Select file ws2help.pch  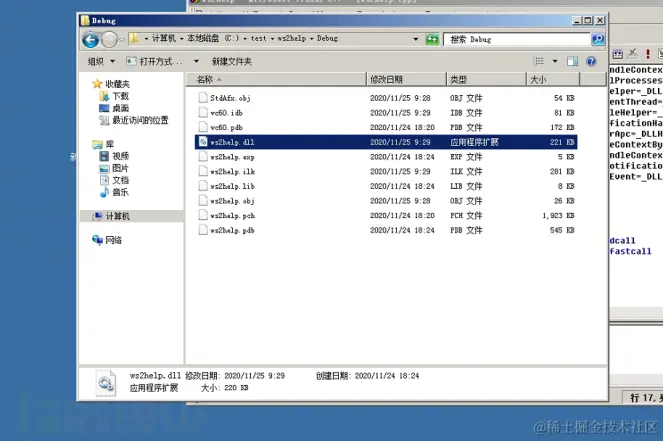(232, 216)
